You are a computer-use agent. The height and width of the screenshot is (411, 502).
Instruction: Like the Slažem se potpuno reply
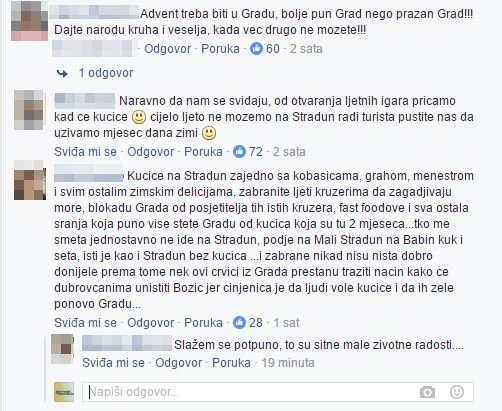[113, 363]
